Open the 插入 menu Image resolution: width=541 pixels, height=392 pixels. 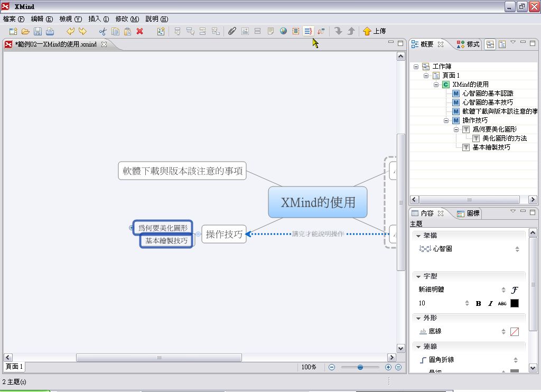coord(98,19)
